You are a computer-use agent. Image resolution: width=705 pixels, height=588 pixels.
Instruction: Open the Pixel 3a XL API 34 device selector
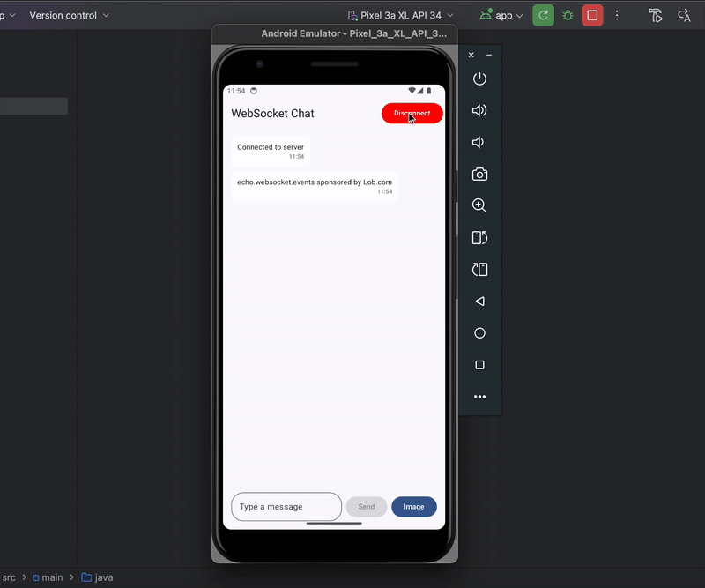tap(401, 15)
